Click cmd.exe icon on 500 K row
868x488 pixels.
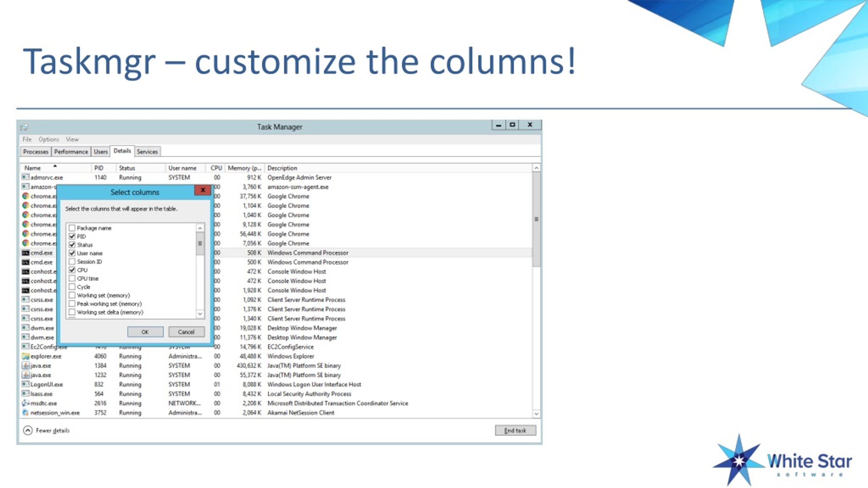click(25, 262)
